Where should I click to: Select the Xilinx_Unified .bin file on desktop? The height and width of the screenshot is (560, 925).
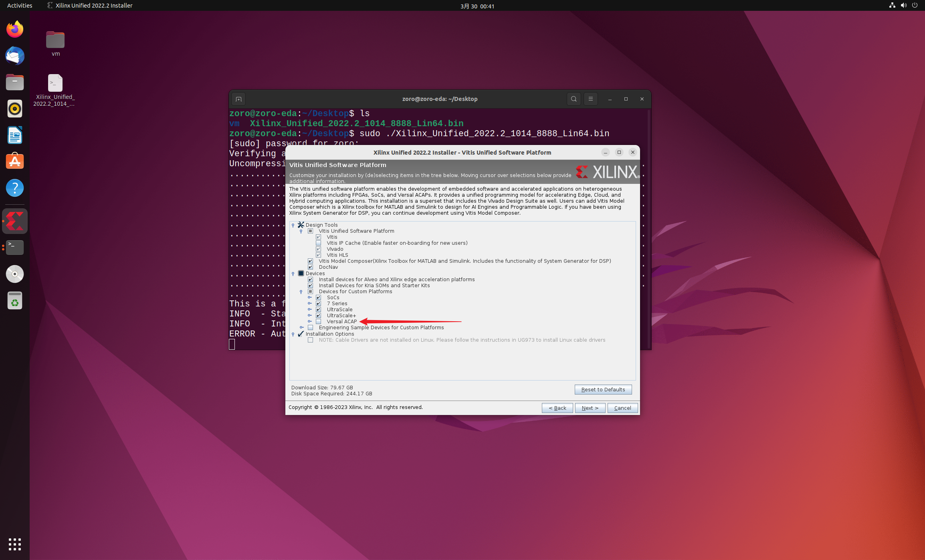(x=55, y=90)
